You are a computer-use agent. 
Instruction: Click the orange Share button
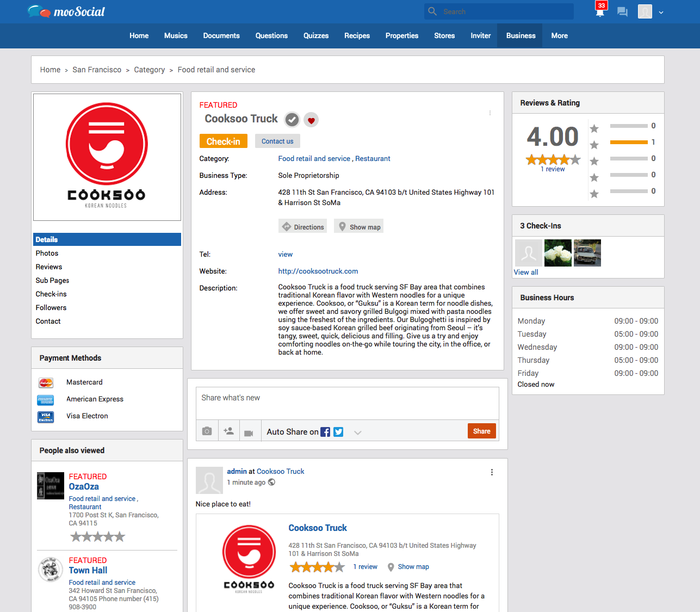[x=481, y=431]
